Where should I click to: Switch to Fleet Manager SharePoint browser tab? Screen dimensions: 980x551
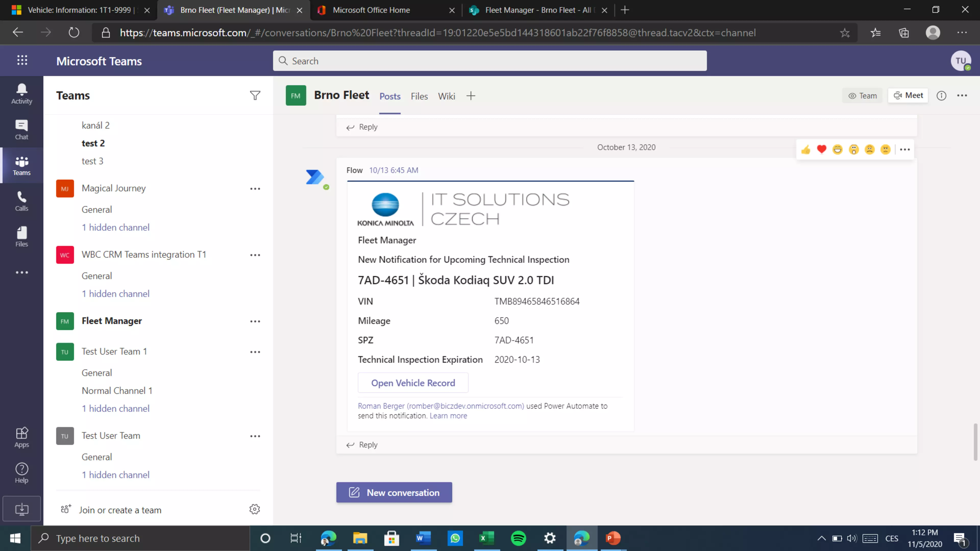point(538,10)
